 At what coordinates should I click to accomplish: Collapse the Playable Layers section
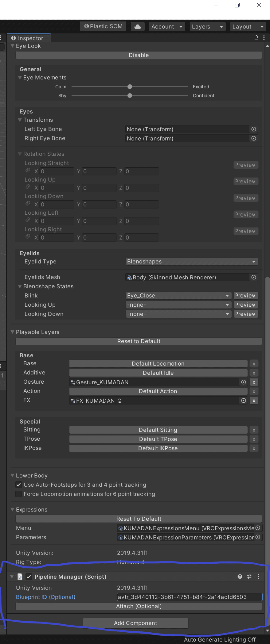pos(13,332)
